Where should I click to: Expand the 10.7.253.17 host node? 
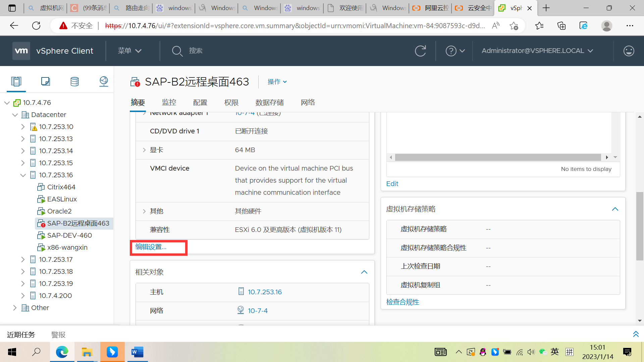(x=23, y=259)
